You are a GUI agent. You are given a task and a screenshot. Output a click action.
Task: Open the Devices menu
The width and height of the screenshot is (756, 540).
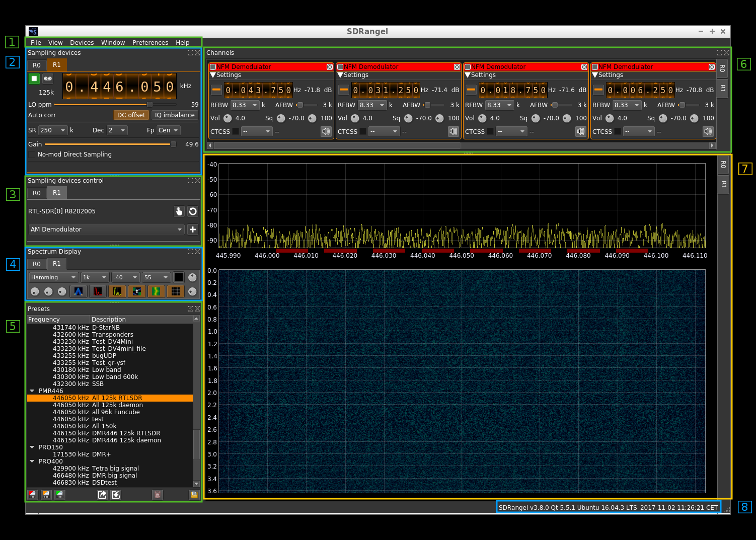82,43
